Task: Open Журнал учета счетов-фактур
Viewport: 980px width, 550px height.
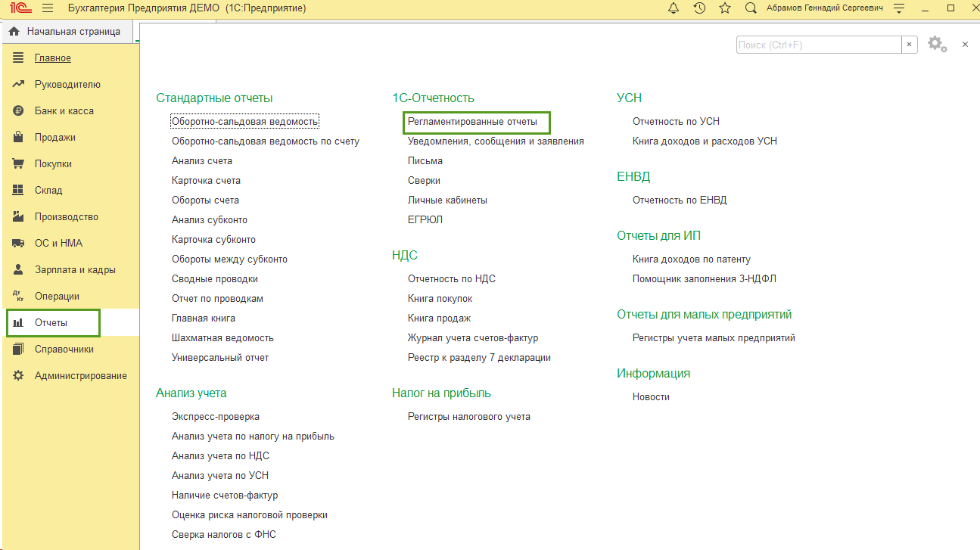Action: click(x=473, y=337)
